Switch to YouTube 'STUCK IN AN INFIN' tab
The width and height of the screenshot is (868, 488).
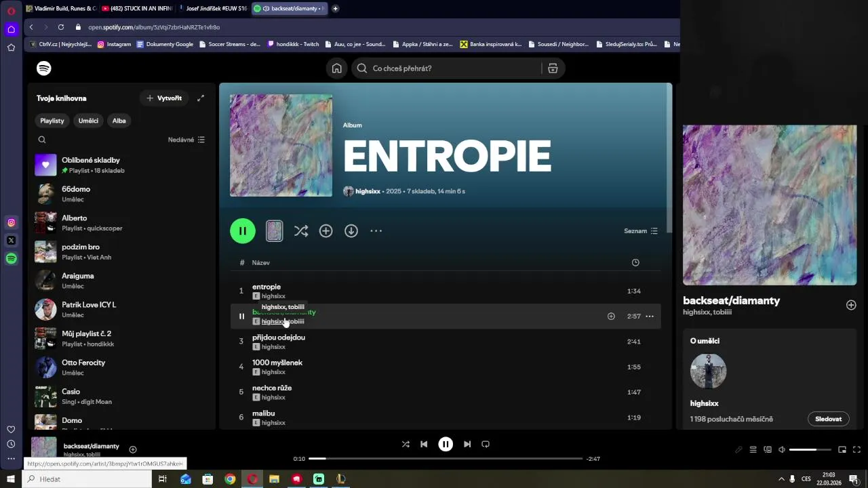point(137,8)
